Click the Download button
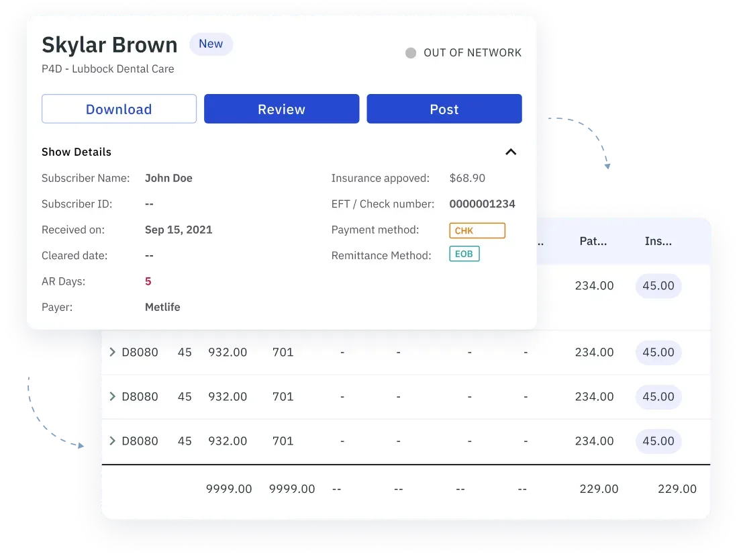 point(119,109)
